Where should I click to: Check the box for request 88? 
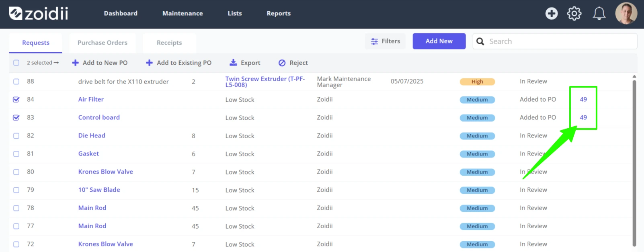(16, 82)
